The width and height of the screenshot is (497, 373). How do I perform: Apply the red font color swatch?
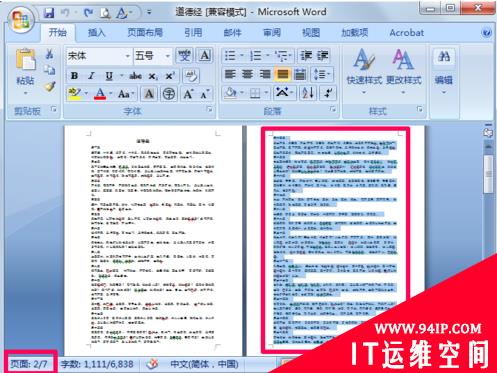[100, 94]
